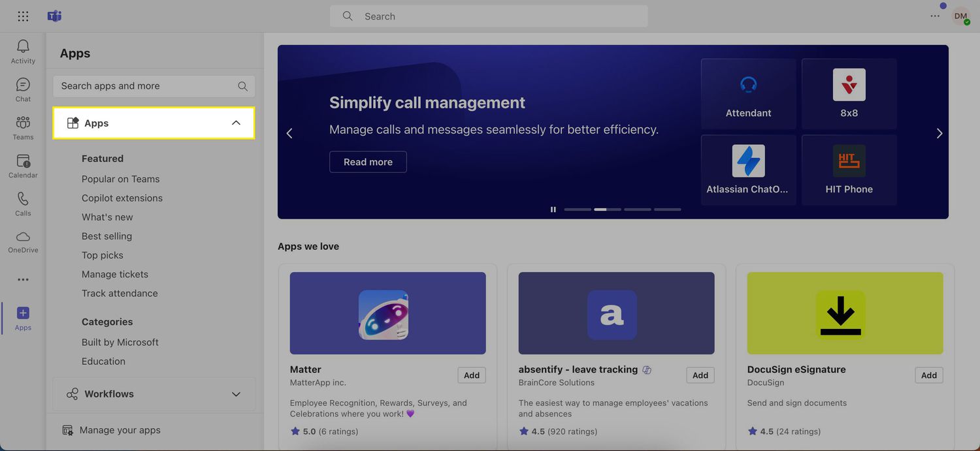
Task: Show more apps via sidebar ellipsis
Action: point(23,279)
